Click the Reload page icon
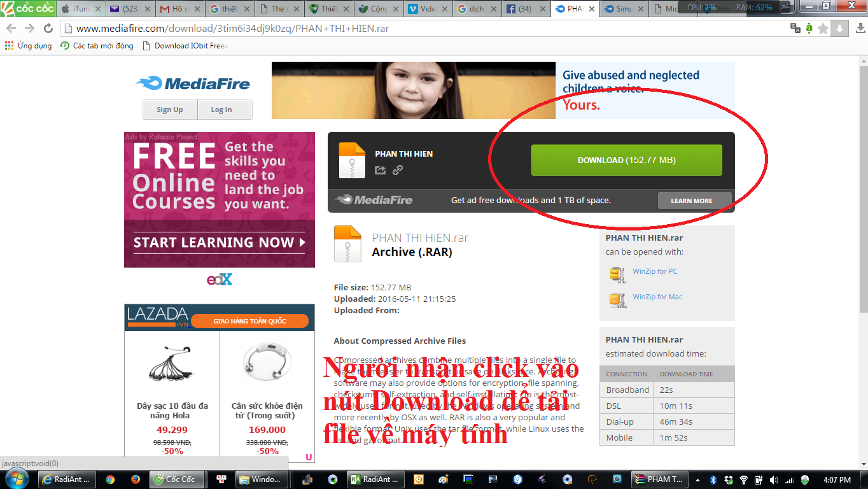 pyautogui.click(x=48, y=29)
